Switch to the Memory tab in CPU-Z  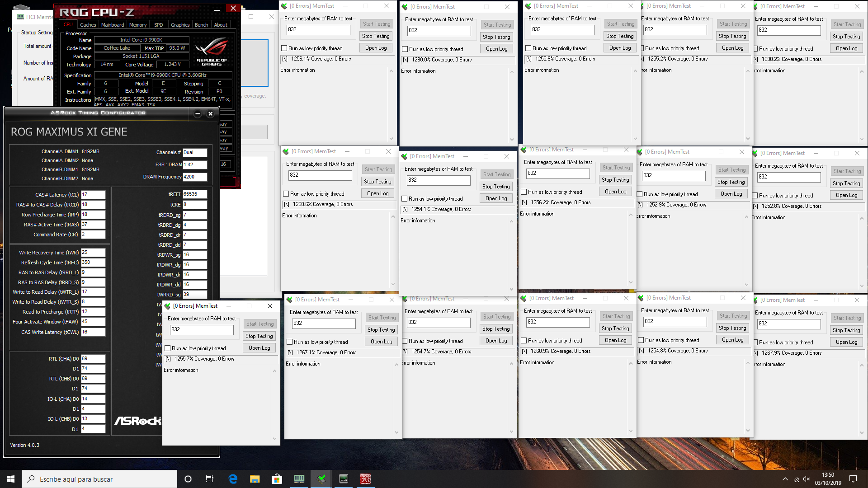[x=137, y=25]
